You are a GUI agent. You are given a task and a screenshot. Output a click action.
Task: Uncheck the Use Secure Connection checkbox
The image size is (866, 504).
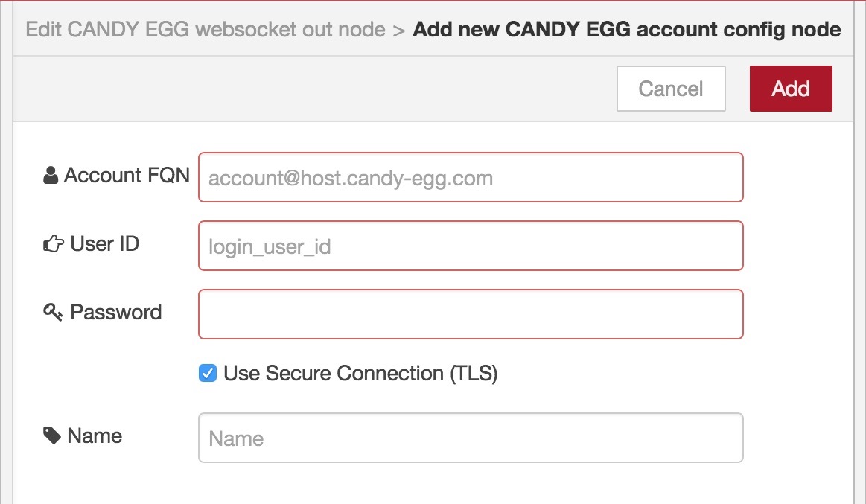tap(208, 373)
